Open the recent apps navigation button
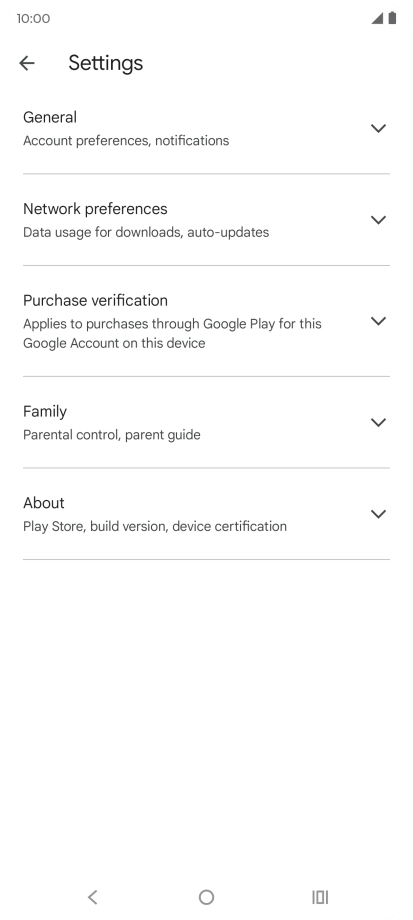413x920 pixels. click(320, 897)
